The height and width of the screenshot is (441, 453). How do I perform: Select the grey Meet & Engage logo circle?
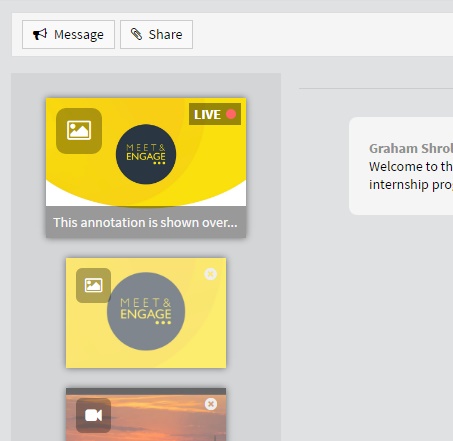[x=146, y=311]
